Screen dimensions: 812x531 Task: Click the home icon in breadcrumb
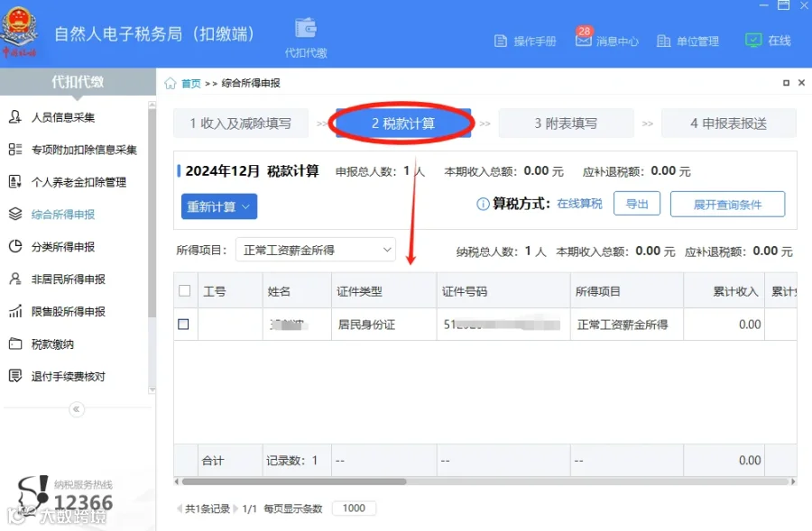click(x=171, y=83)
